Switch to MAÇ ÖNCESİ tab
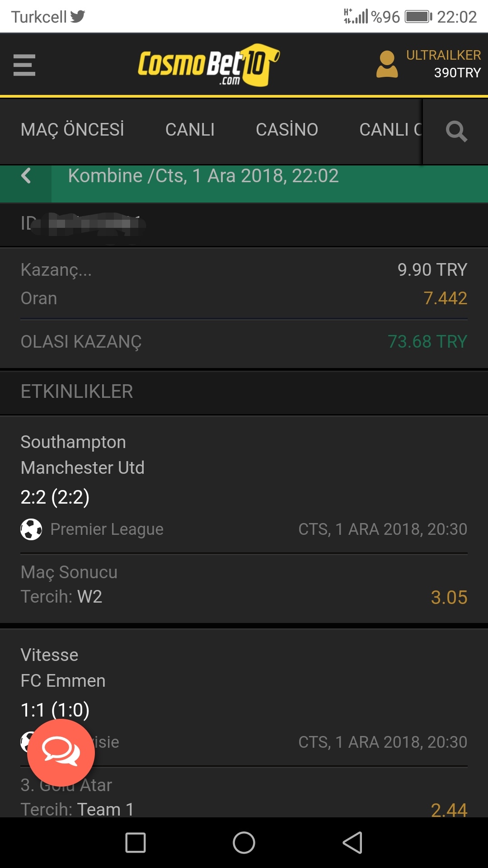Image resolution: width=488 pixels, height=868 pixels. pos(72,130)
